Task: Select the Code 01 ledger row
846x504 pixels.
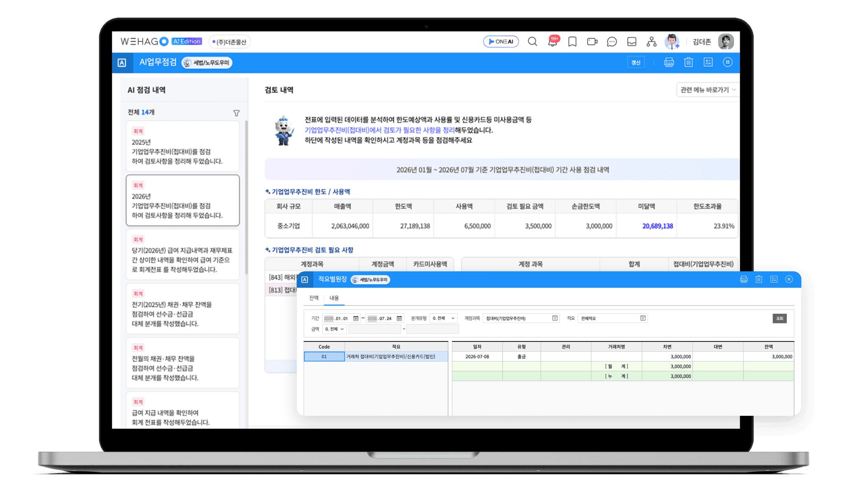Action: pyautogui.click(x=376, y=357)
